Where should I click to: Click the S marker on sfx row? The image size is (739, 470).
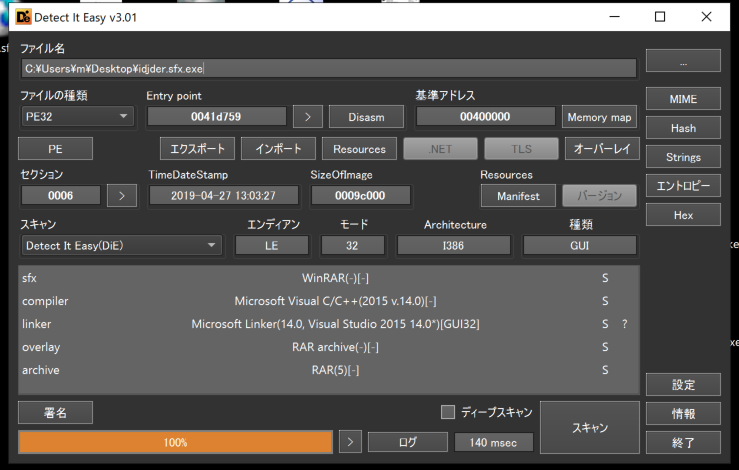[x=605, y=278]
